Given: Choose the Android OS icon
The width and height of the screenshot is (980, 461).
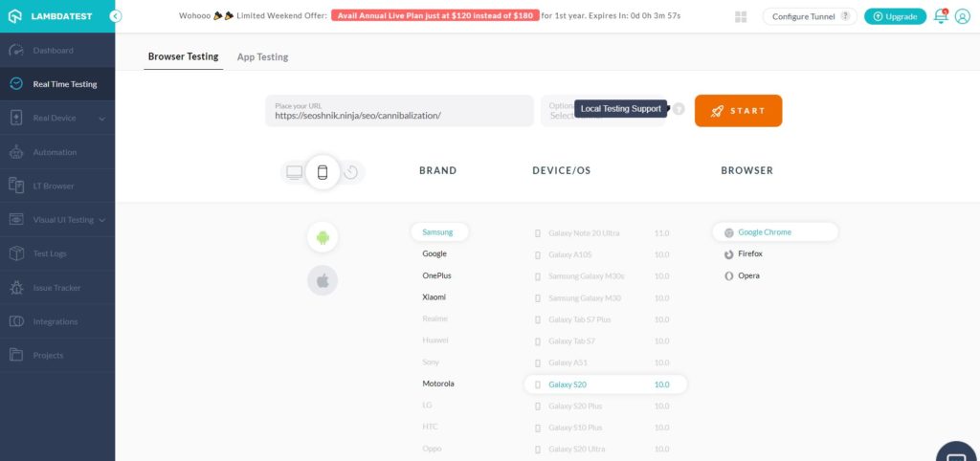Looking at the screenshot, I should tap(323, 237).
